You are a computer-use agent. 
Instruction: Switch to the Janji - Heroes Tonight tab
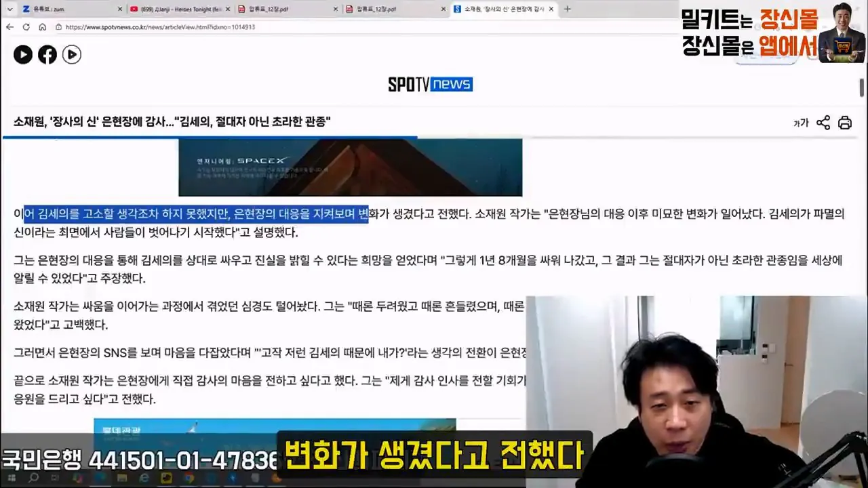(181, 9)
